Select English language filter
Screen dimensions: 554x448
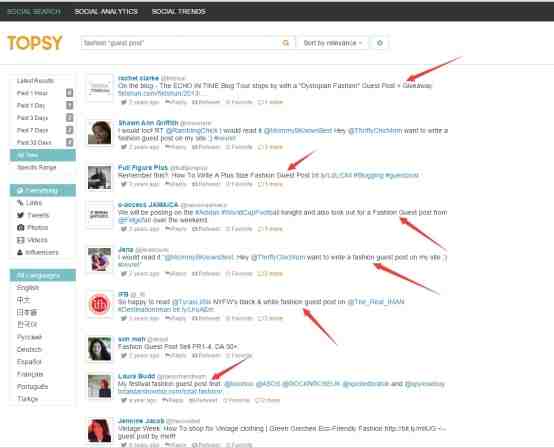click(28, 288)
